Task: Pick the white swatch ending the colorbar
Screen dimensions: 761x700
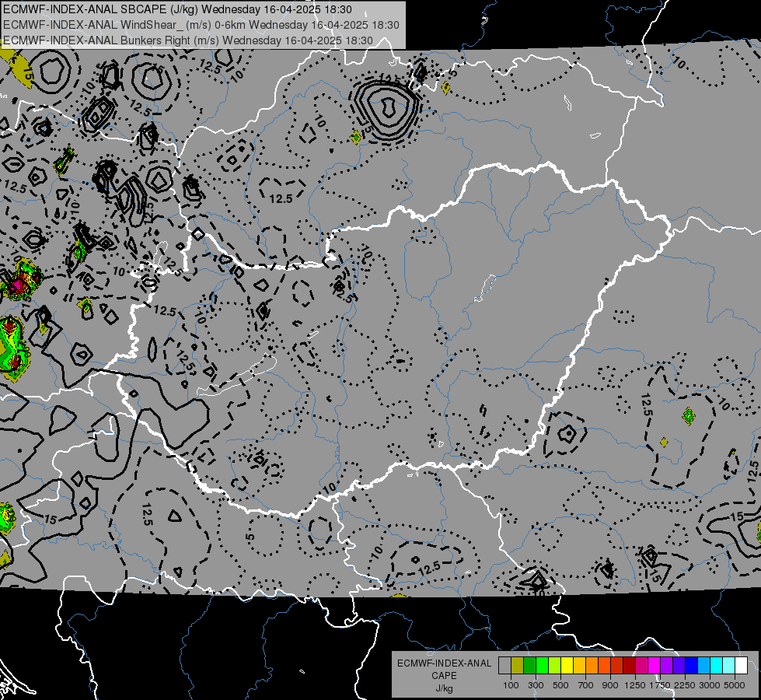Action: (741, 666)
